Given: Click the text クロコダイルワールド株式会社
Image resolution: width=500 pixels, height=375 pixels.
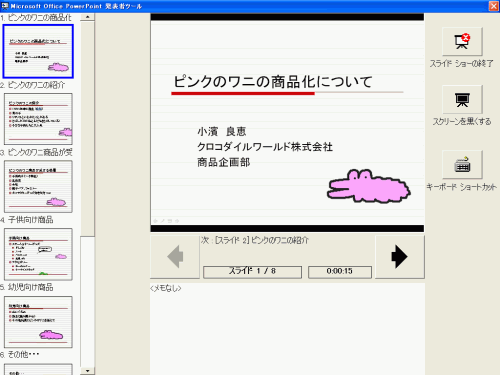Looking at the screenshot, I should click(x=265, y=147).
